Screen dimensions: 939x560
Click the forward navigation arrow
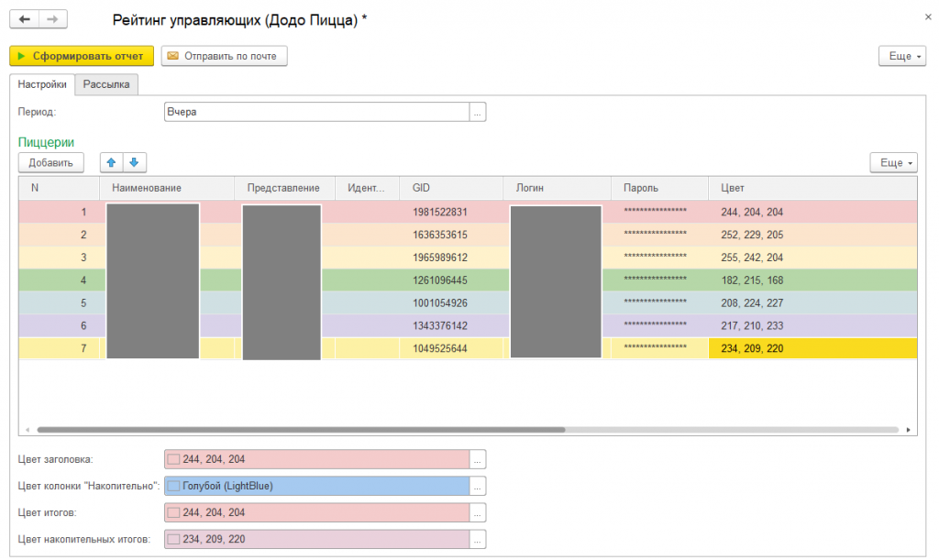[x=53, y=19]
